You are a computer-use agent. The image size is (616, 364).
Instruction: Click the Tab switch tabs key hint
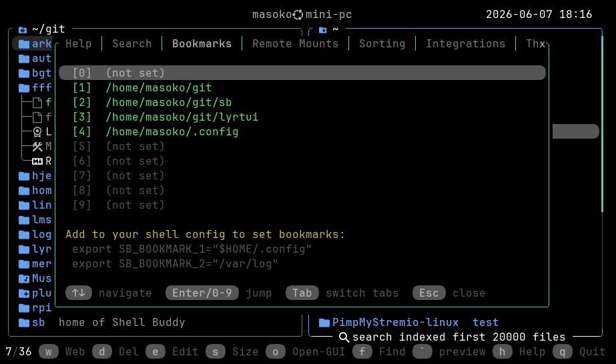point(302,293)
